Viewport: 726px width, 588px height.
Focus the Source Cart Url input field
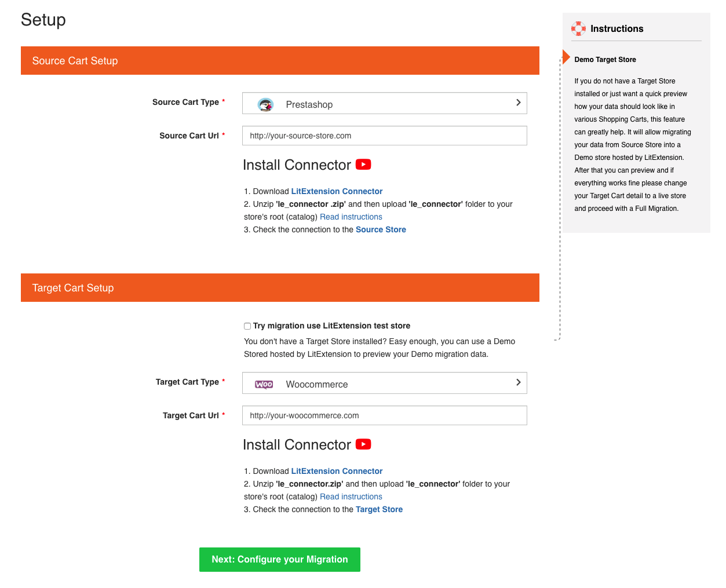(x=384, y=136)
